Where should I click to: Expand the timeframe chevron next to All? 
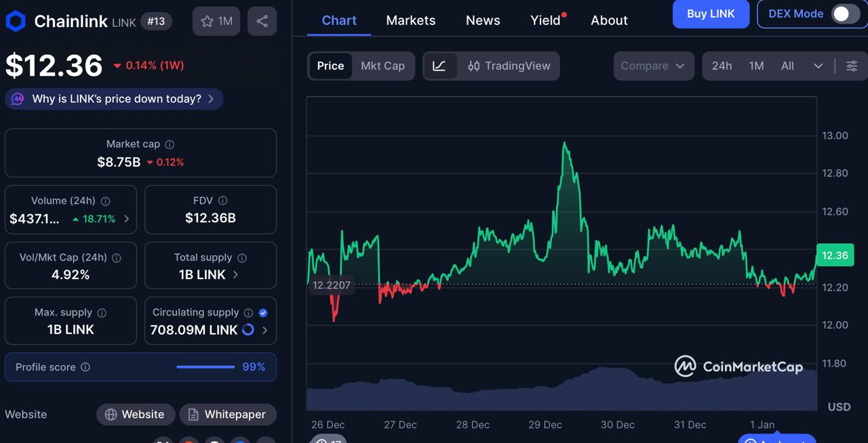[818, 66]
